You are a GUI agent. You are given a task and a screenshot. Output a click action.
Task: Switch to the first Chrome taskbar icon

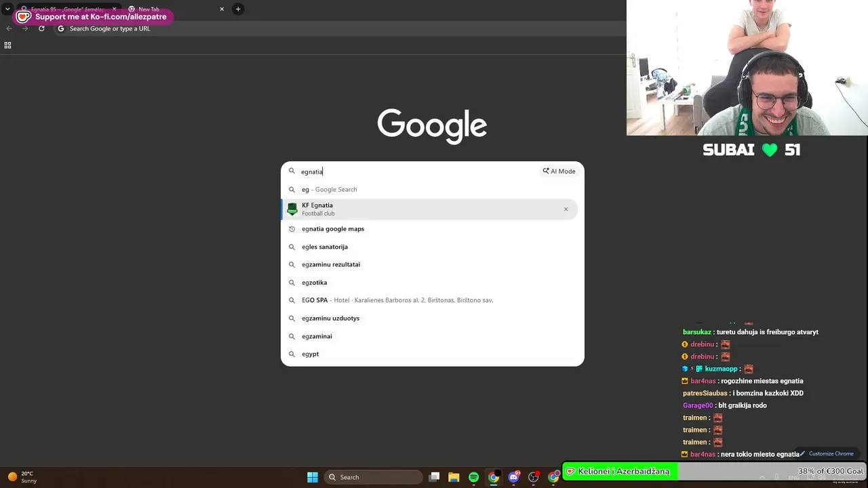coord(494,477)
